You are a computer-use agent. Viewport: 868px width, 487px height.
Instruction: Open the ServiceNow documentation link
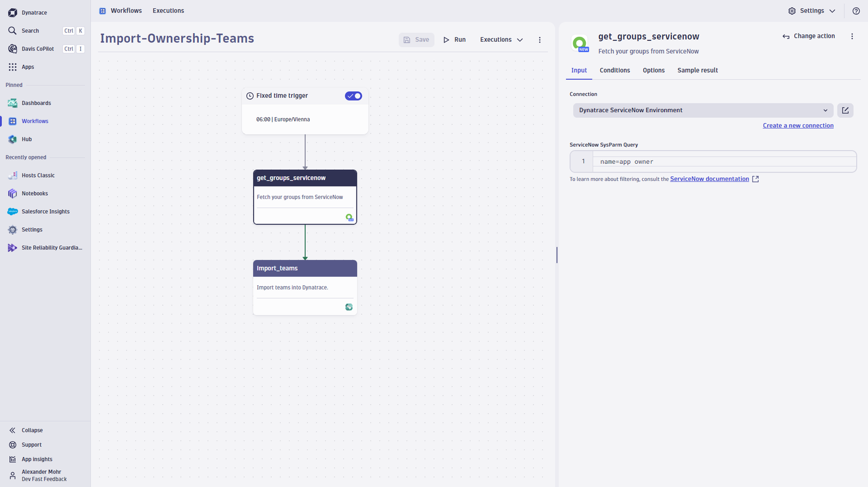point(710,179)
